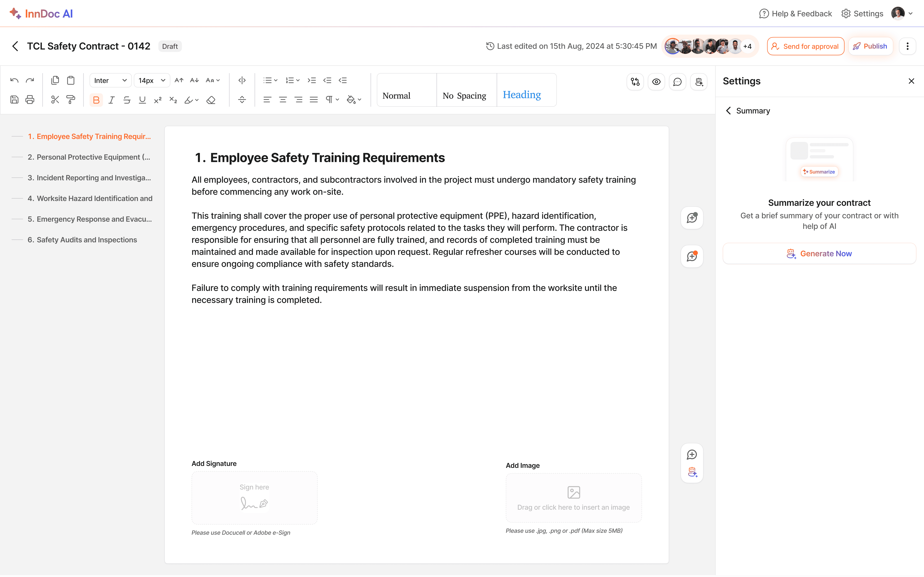The width and height of the screenshot is (924, 577).
Task: Open the Inter font family dropdown
Action: pyautogui.click(x=110, y=80)
